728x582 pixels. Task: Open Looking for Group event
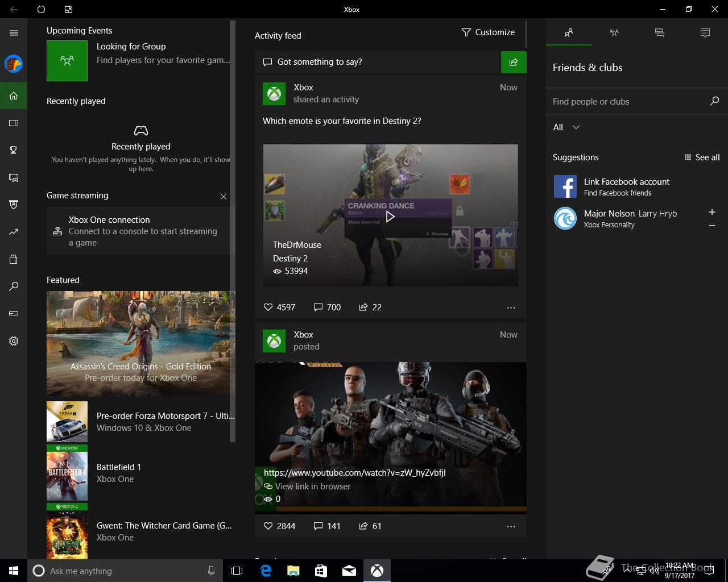coord(138,60)
